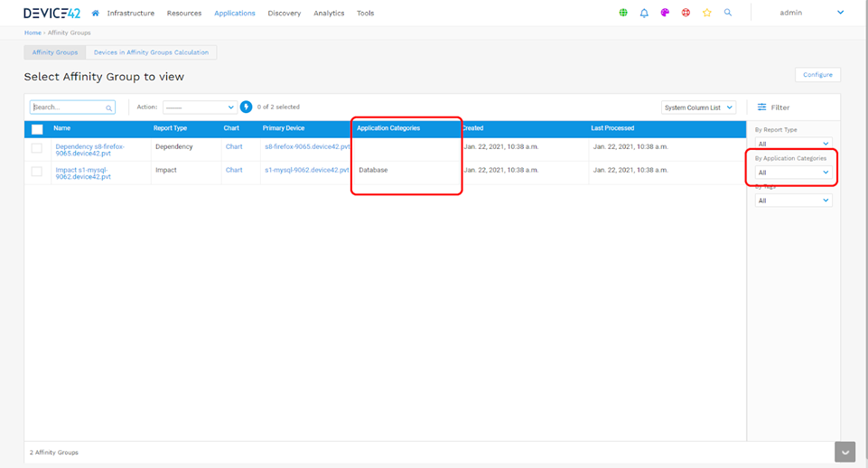The height and width of the screenshot is (468, 868).
Task: Click the blue lightning action run button
Action: pyautogui.click(x=246, y=108)
